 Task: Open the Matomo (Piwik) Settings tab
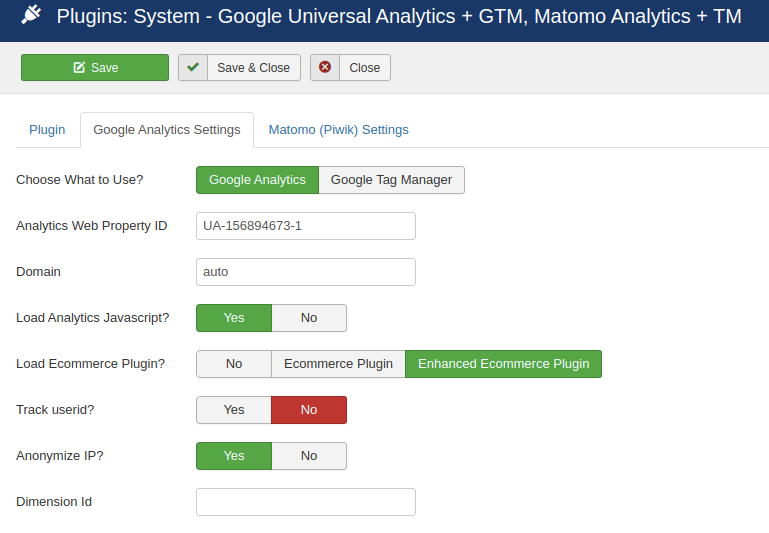point(338,129)
